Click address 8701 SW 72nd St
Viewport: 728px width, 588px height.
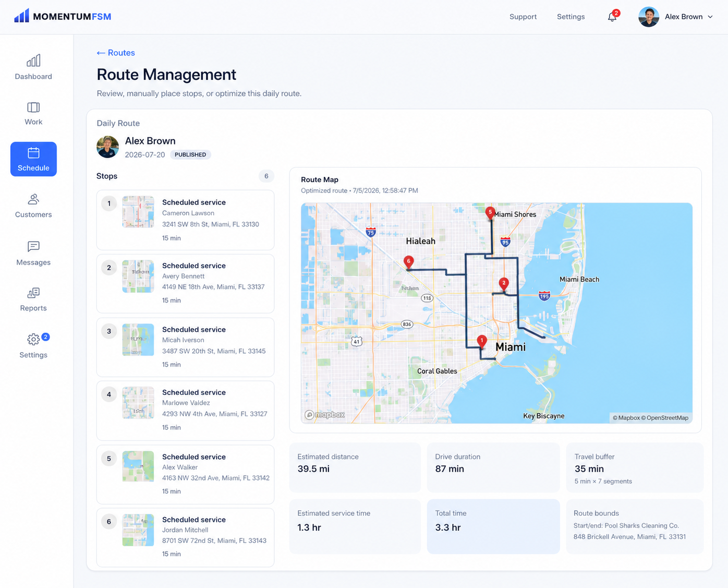tap(214, 541)
